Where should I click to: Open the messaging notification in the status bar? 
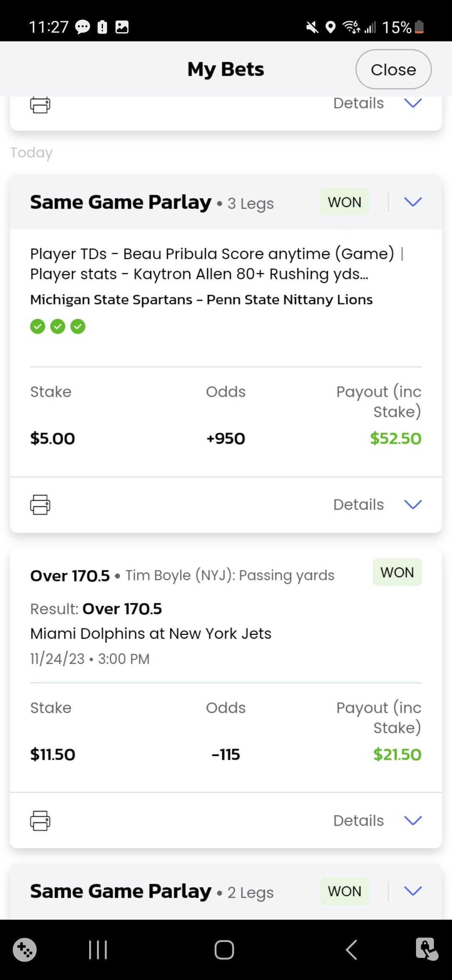82,27
